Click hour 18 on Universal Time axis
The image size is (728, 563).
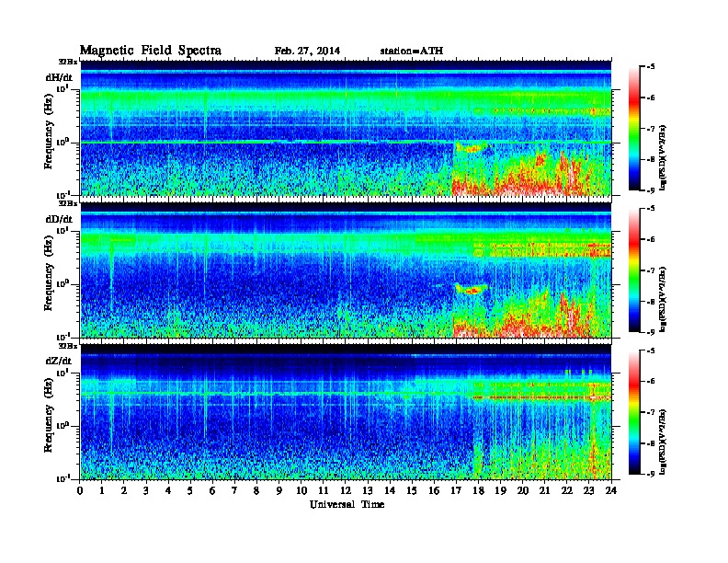point(479,490)
